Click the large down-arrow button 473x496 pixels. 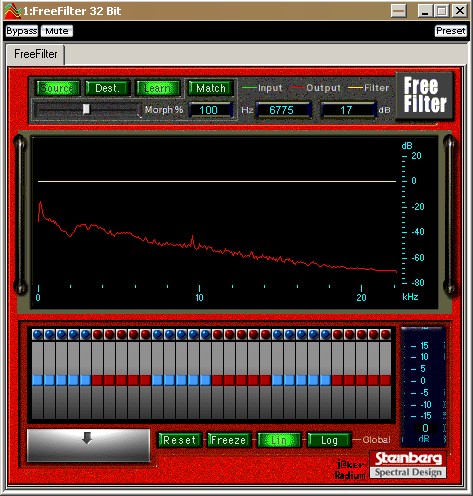(x=88, y=445)
